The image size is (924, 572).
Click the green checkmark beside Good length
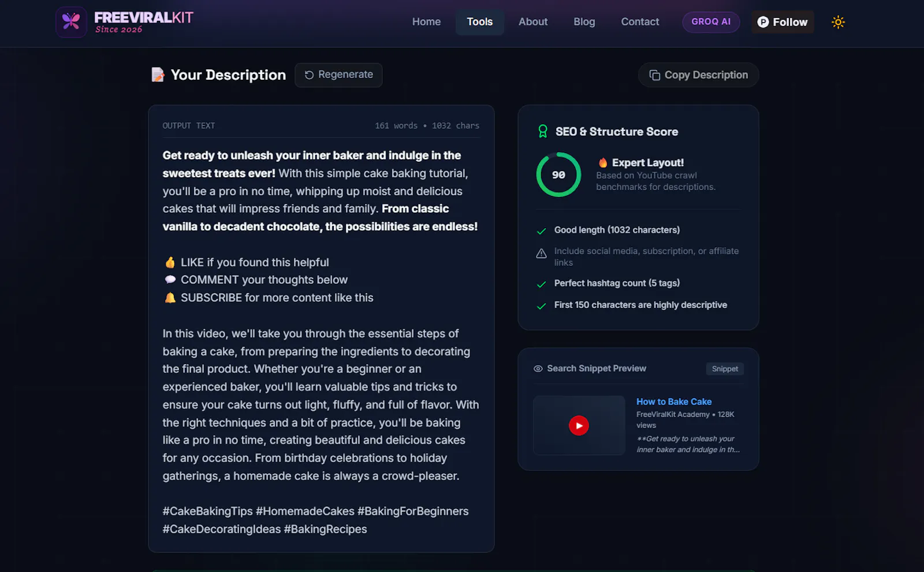[x=541, y=231]
